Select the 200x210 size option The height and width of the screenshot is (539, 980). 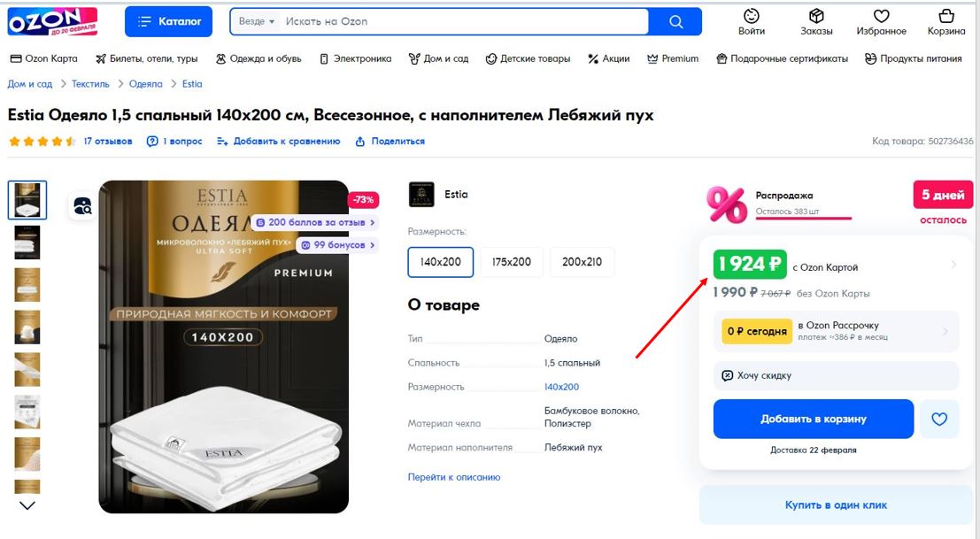point(582,262)
